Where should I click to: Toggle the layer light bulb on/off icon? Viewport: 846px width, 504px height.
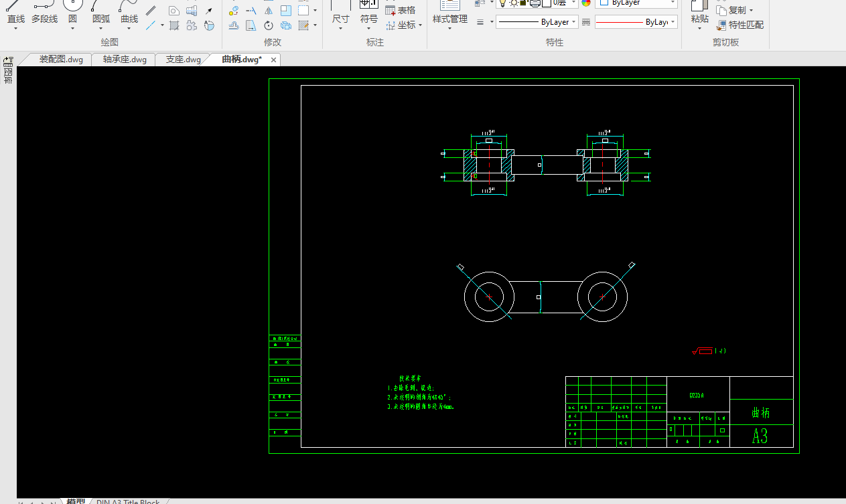(502, 3)
